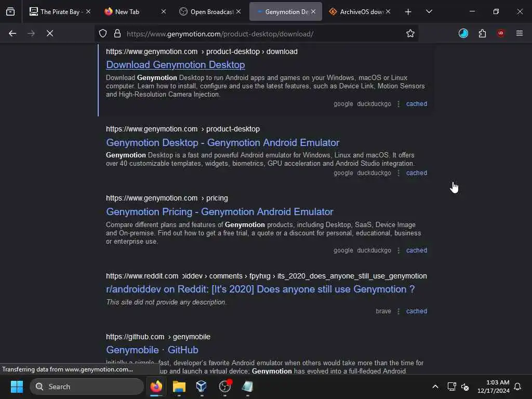
Task: Open cached version of Genymotion Desktop result
Action: pyautogui.click(x=417, y=173)
